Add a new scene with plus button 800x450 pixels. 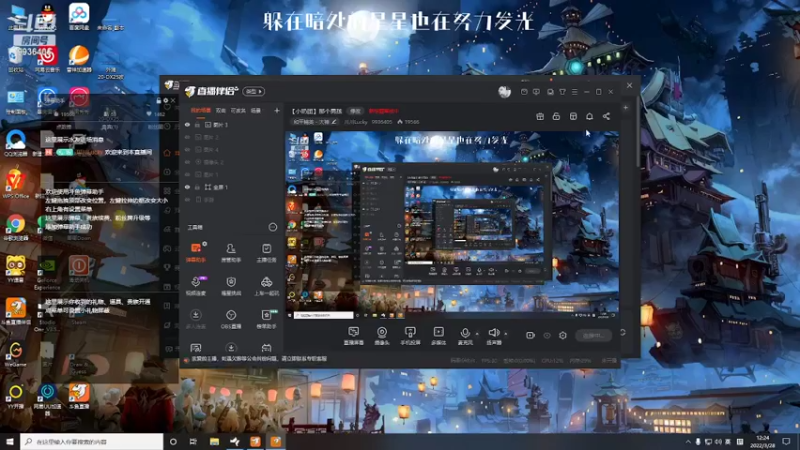(x=277, y=110)
